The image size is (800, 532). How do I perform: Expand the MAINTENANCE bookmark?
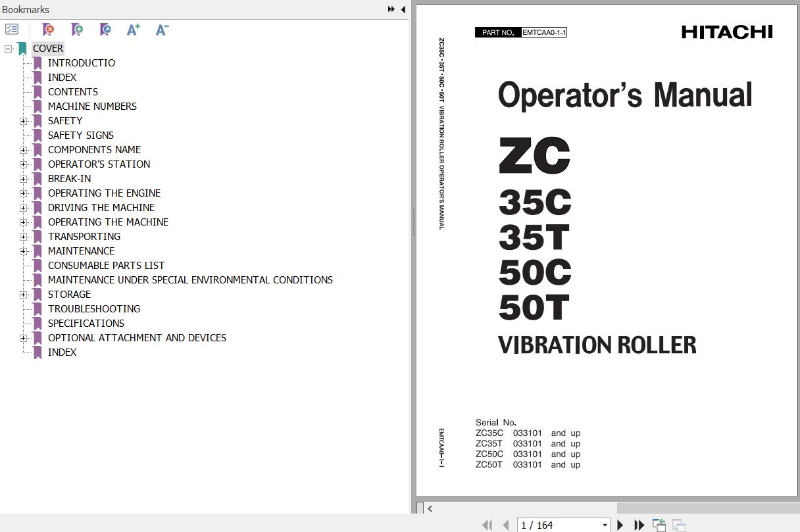pyautogui.click(x=23, y=251)
